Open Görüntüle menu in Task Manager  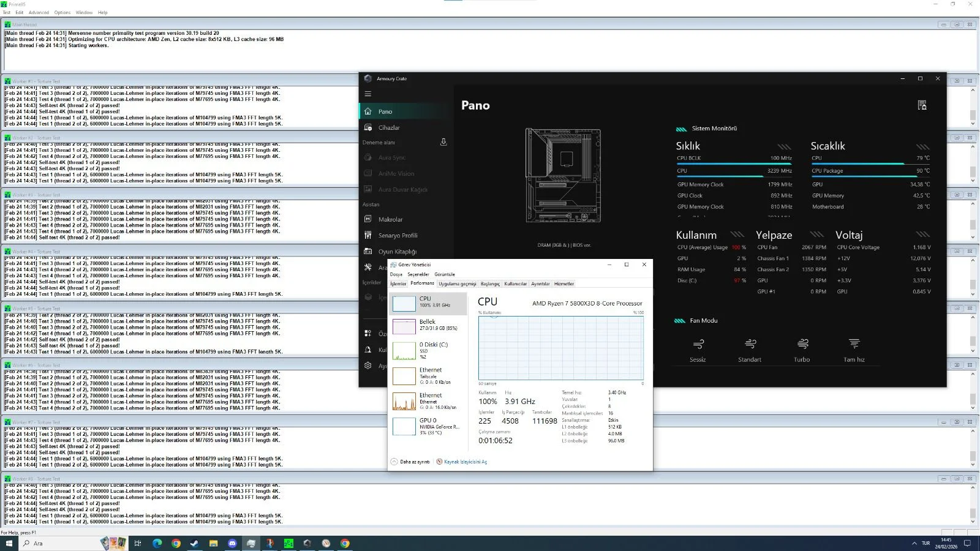click(x=445, y=274)
